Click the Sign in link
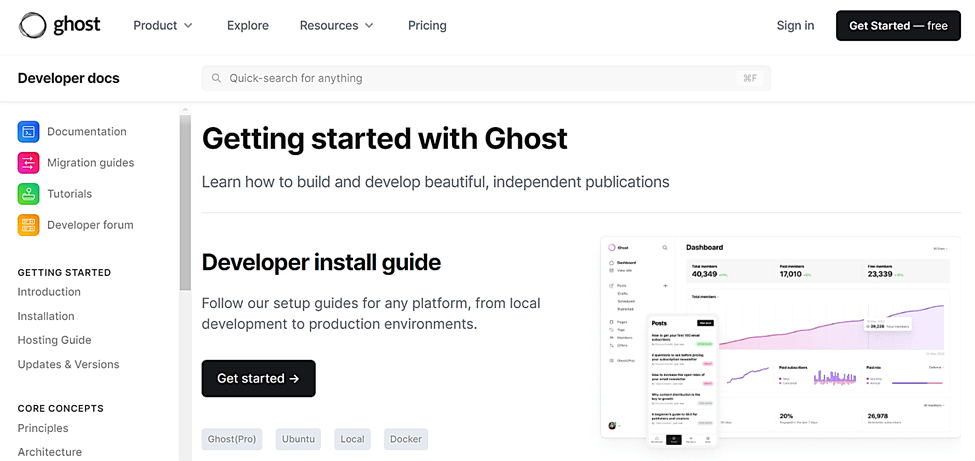This screenshot has height=461, width=975. click(x=795, y=25)
